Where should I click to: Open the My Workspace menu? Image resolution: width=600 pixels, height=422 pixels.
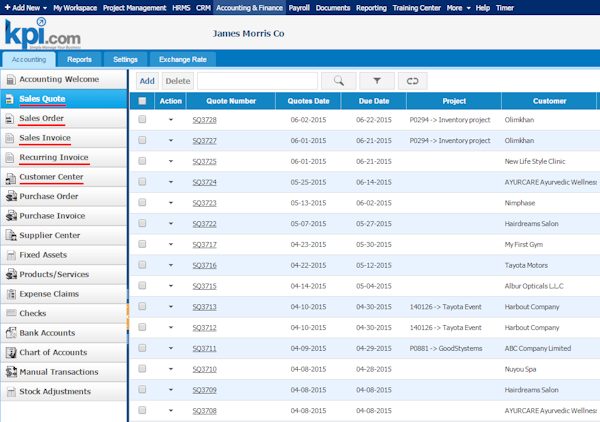click(75, 8)
